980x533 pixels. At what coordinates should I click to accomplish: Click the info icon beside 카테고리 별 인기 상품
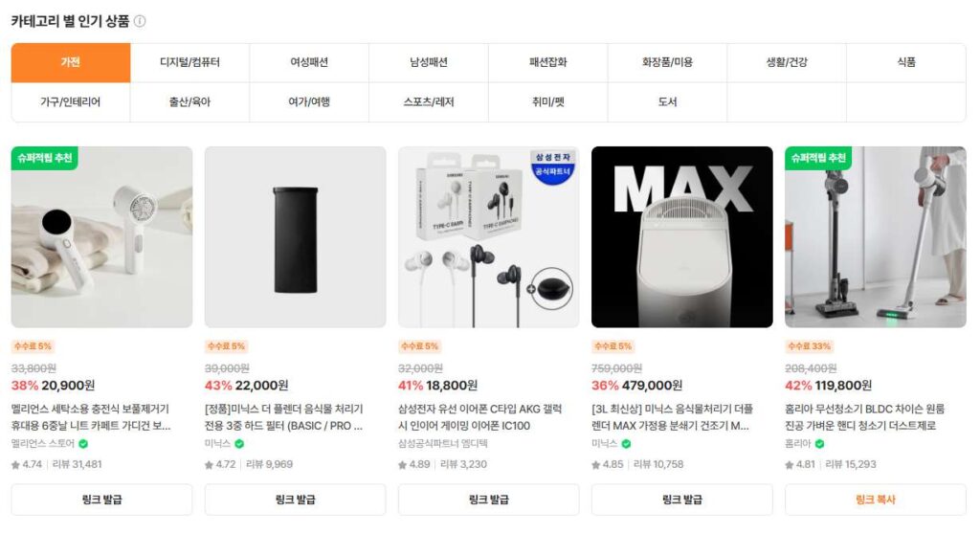140,21
